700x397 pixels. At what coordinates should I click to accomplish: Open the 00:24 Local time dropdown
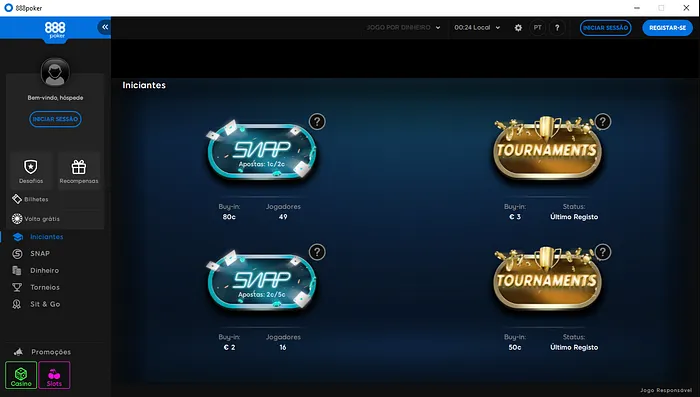coord(477,28)
